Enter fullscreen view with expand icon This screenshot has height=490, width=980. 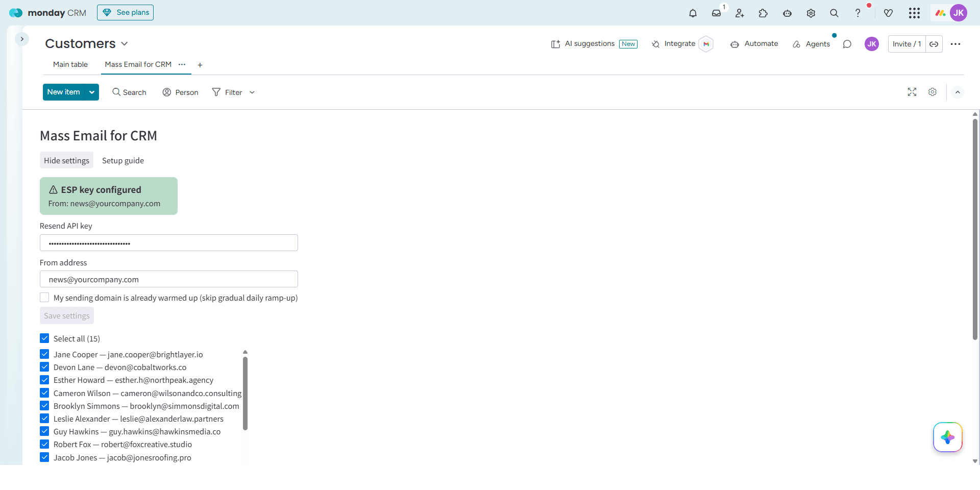point(912,92)
